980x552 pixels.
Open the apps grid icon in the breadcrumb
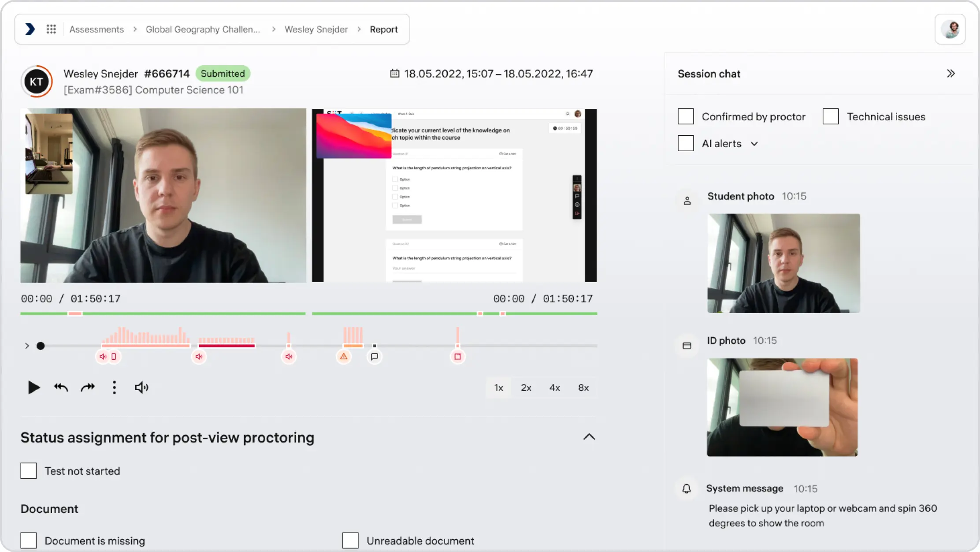[x=51, y=29]
